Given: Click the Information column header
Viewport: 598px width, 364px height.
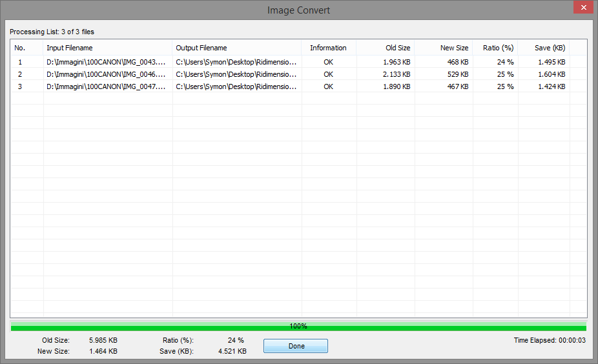Looking at the screenshot, I should tap(329, 48).
